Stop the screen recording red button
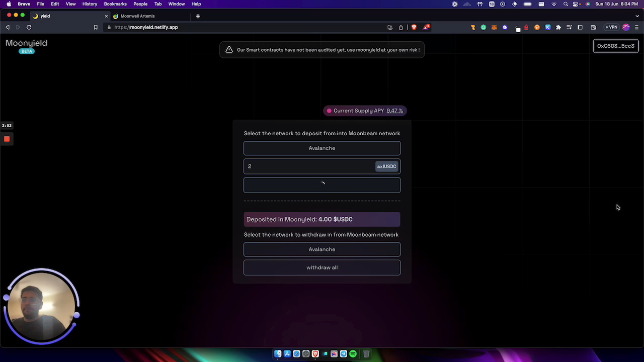 point(7,139)
